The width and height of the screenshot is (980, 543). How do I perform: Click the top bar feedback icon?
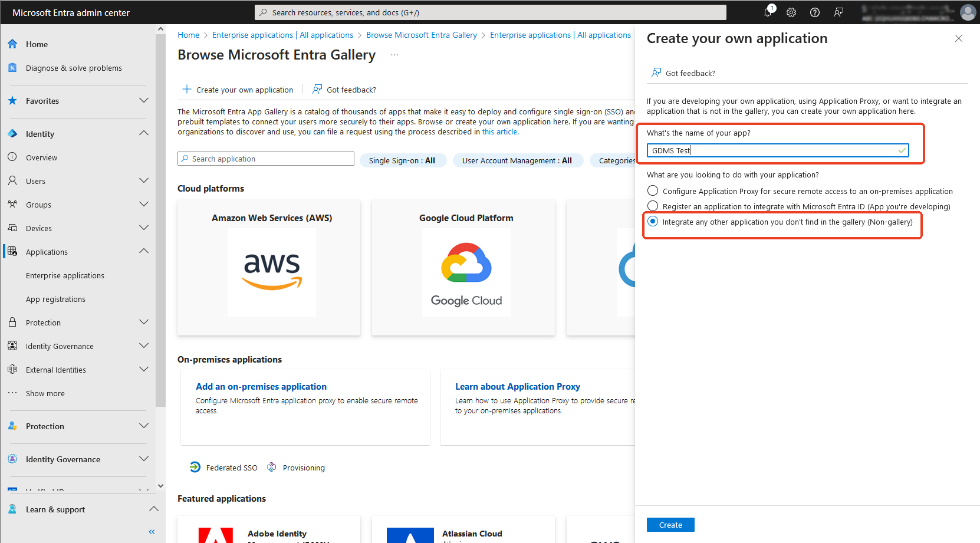click(x=838, y=12)
